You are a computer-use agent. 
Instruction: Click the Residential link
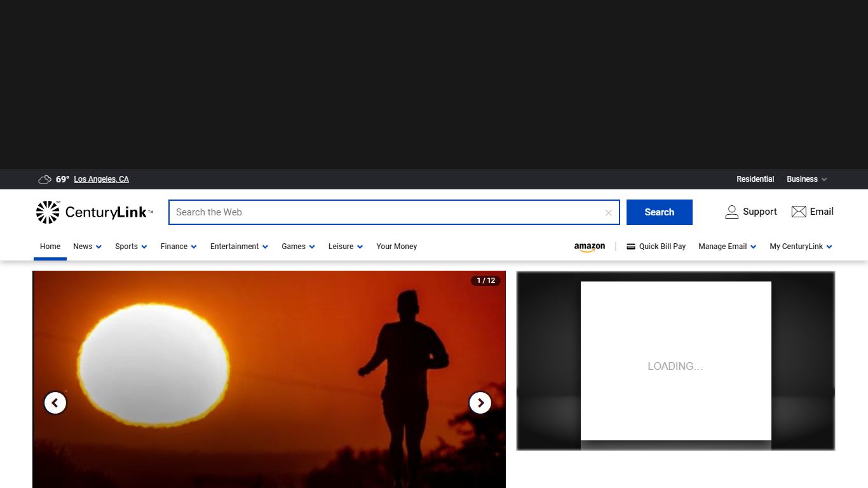tap(755, 179)
